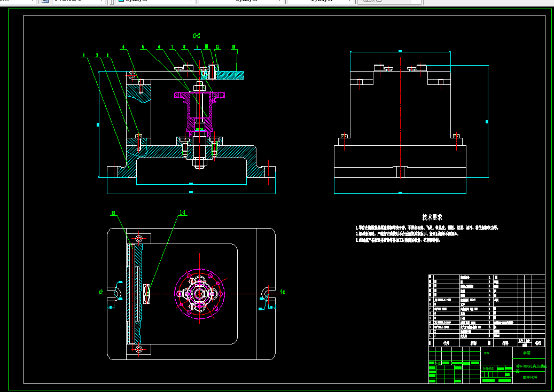This screenshot has width=554, height=392.
Task: Select balloon number 1 at far left
Action: pyautogui.click(x=84, y=55)
